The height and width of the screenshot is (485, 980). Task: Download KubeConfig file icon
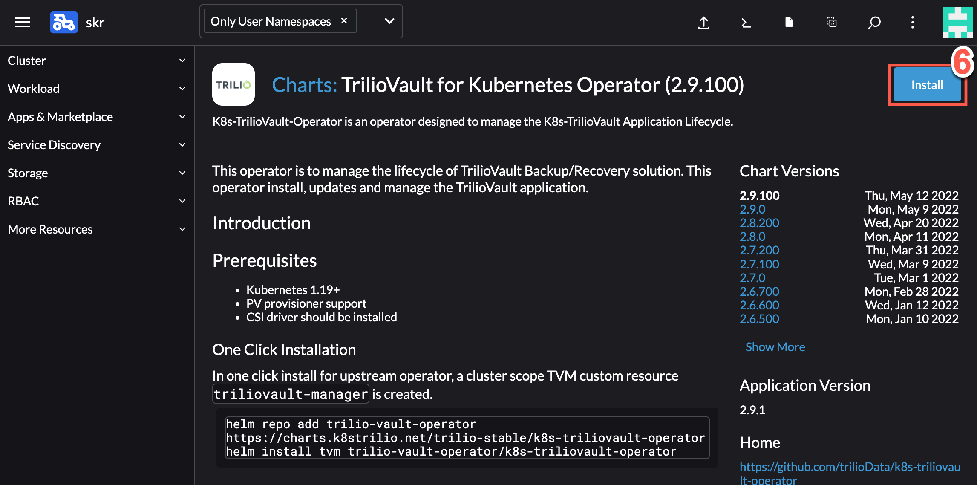(789, 22)
